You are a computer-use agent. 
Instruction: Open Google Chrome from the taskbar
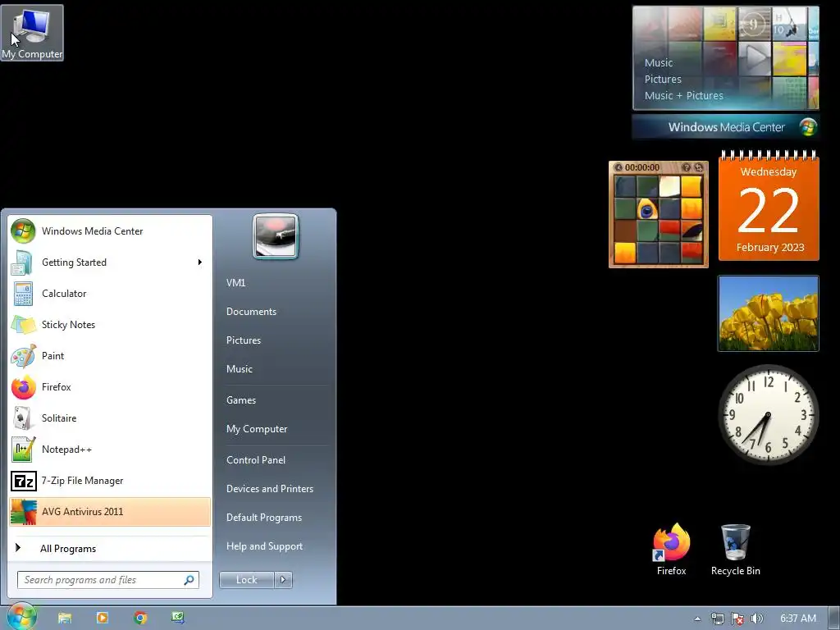click(x=140, y=618)
